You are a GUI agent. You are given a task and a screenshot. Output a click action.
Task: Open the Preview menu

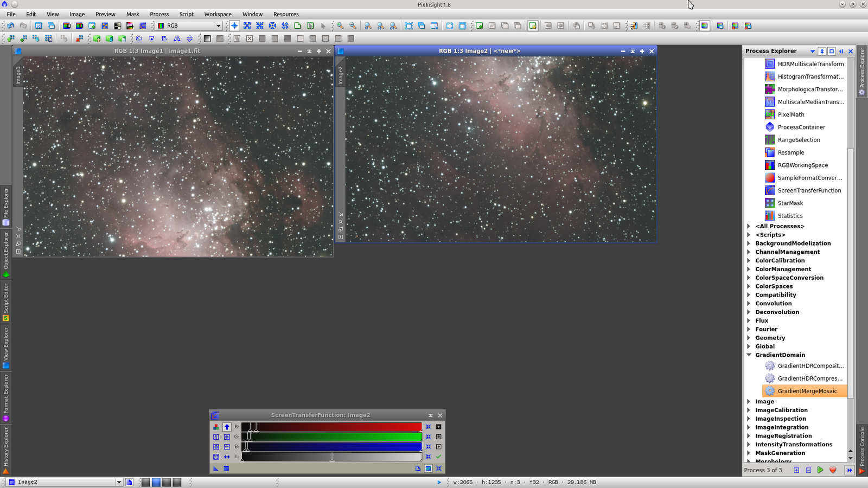click(x=105, y=14)
